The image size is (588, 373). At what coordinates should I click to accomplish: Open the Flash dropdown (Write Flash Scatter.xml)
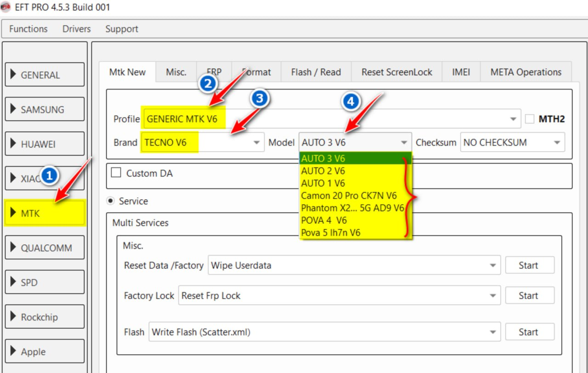click(324, 332)
